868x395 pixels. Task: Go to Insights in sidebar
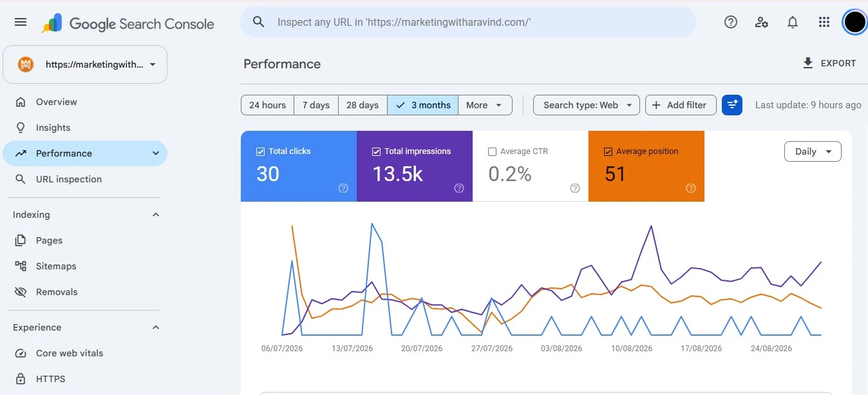coord(85,128)
